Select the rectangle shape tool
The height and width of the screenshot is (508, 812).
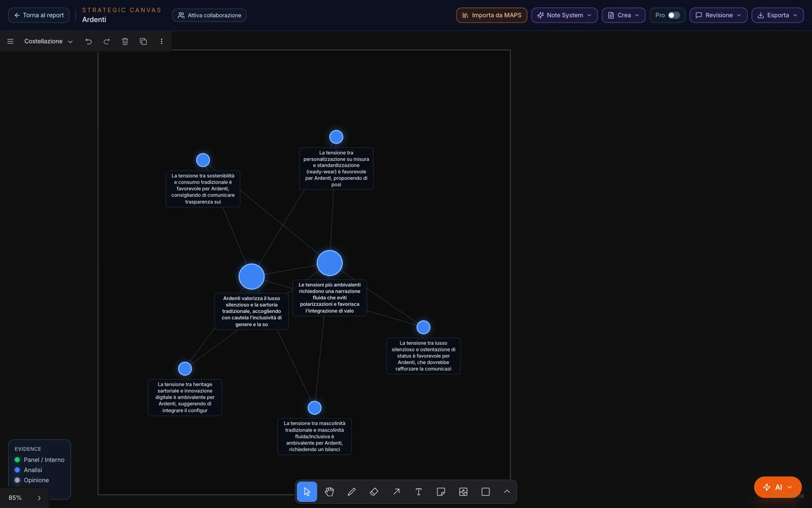coord(486,492)
